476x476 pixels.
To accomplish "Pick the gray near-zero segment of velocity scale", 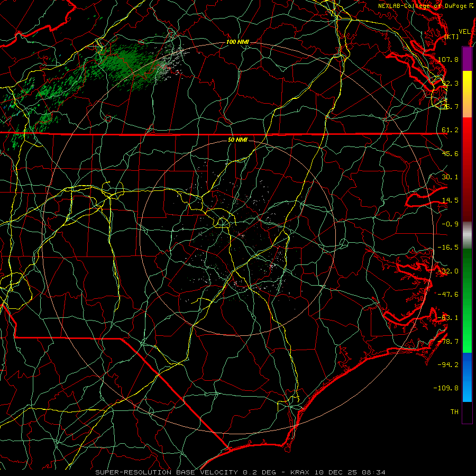I will point(467,235).
